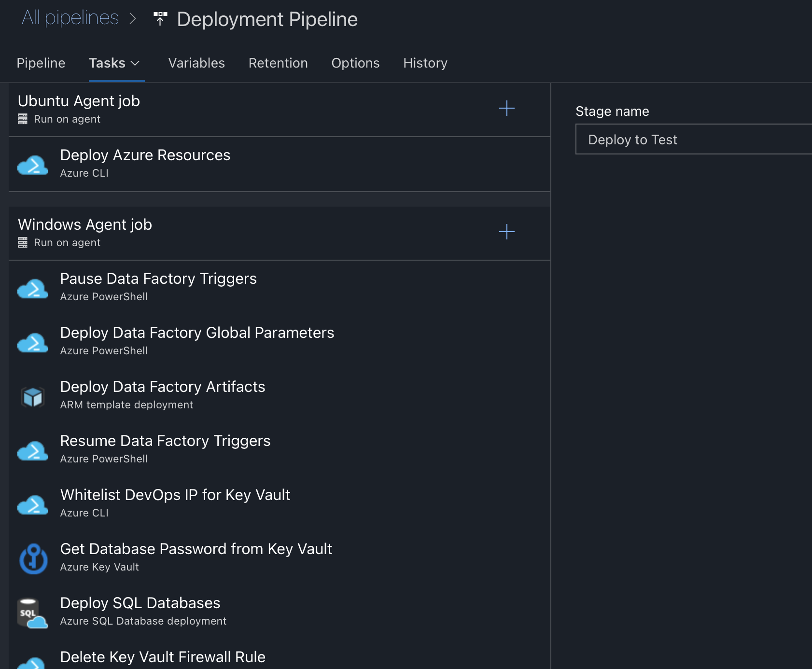The width and height of the screenshot is (812, 669).
Task: Select the Deploy Azure Resources task
Action: (x=280, y=164)
